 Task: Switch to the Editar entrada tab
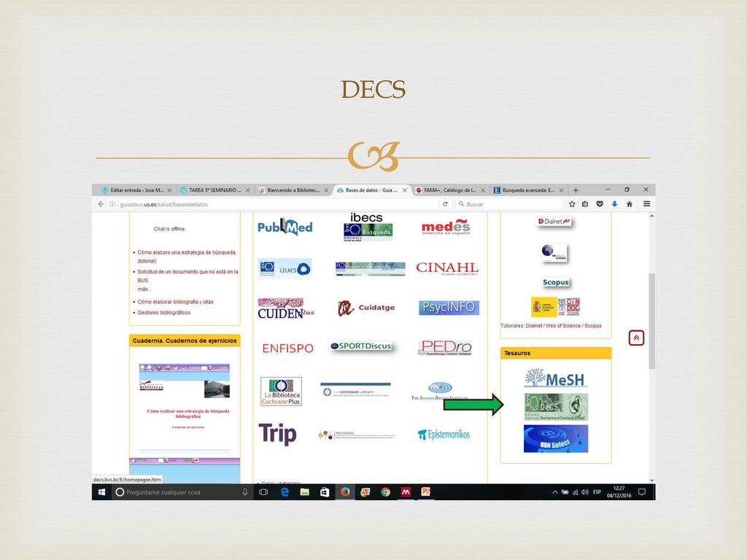(x=136, y=190)
